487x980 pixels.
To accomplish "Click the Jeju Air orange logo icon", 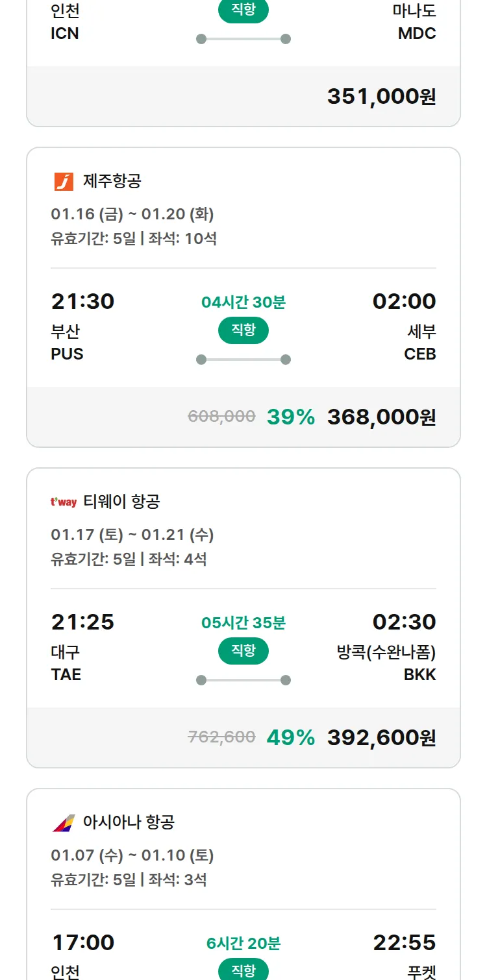I will pos(64,182).
